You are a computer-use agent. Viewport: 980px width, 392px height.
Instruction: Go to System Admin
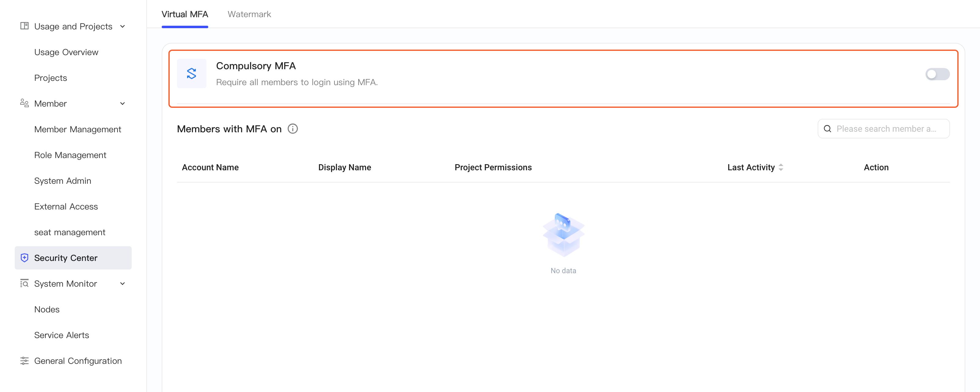(x=62, y=181)
